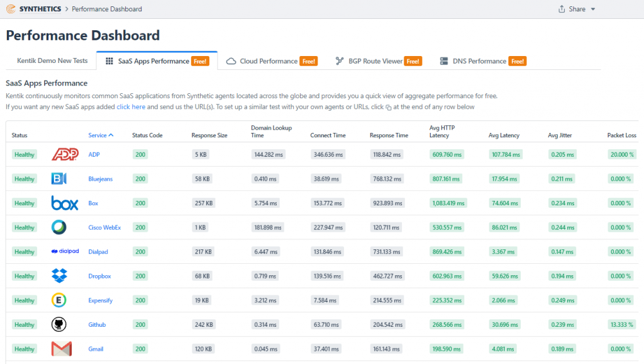Click the Avg HTTP Latency column header
Viewport: 644px width, 364px height.
[442, 131]
